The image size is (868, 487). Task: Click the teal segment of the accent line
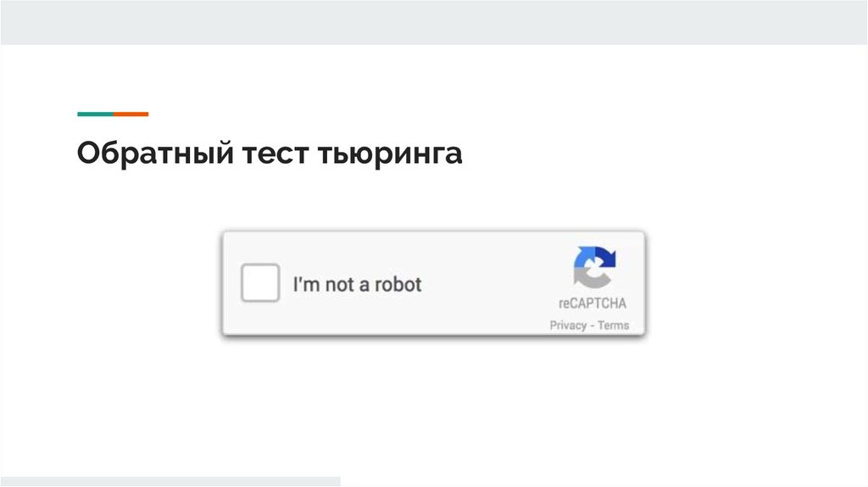(x=94, y=114)
